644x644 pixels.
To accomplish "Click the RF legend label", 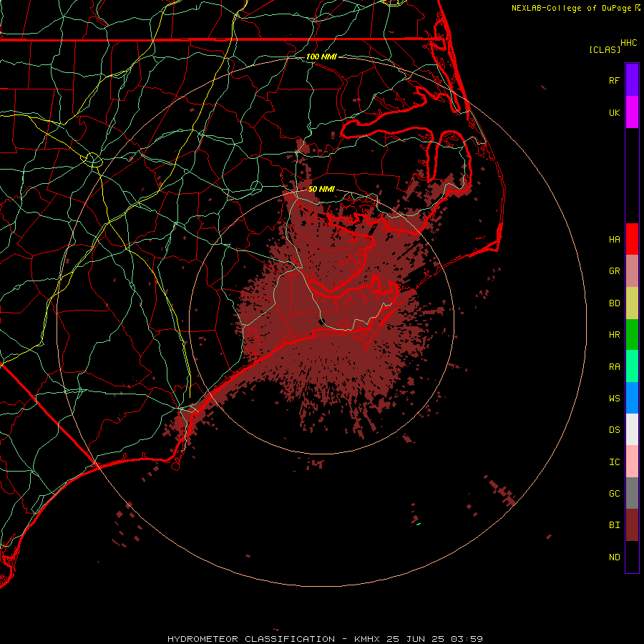I will 615,80.
